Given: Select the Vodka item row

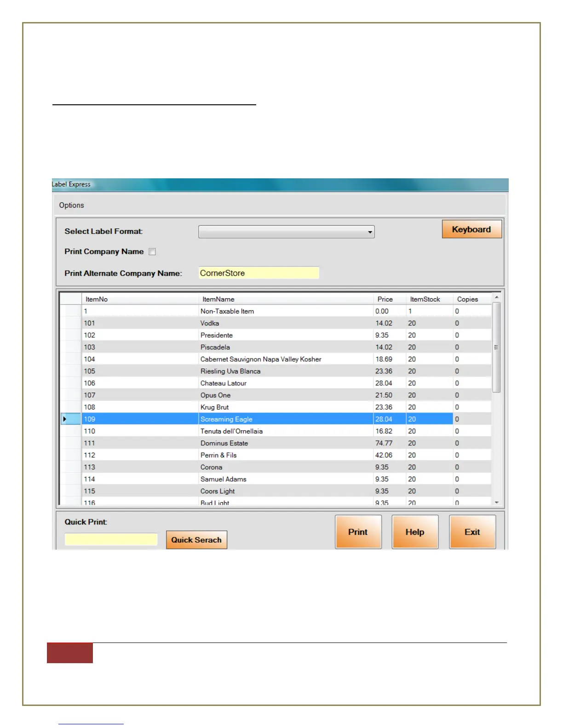Looking at the screenshot, I should pos(276,323).
